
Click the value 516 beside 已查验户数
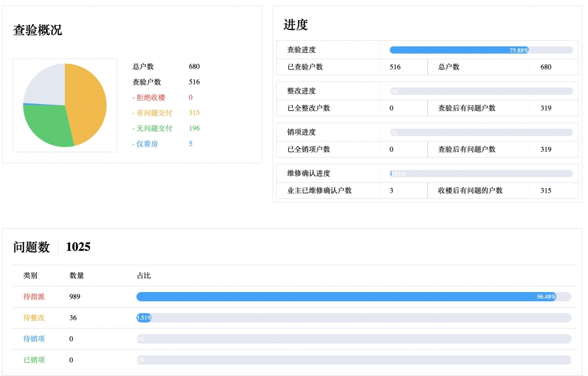[395, 67]
